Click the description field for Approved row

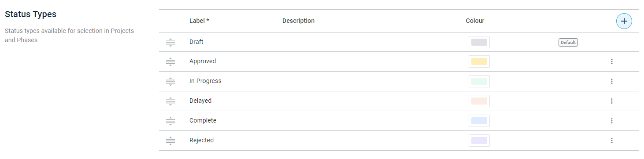coord(370,61)
